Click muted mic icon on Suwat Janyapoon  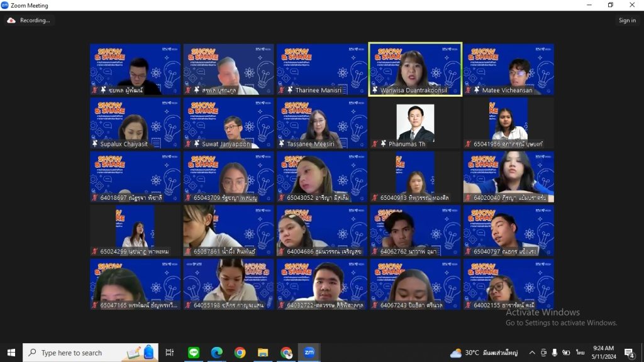pos(188,144)
